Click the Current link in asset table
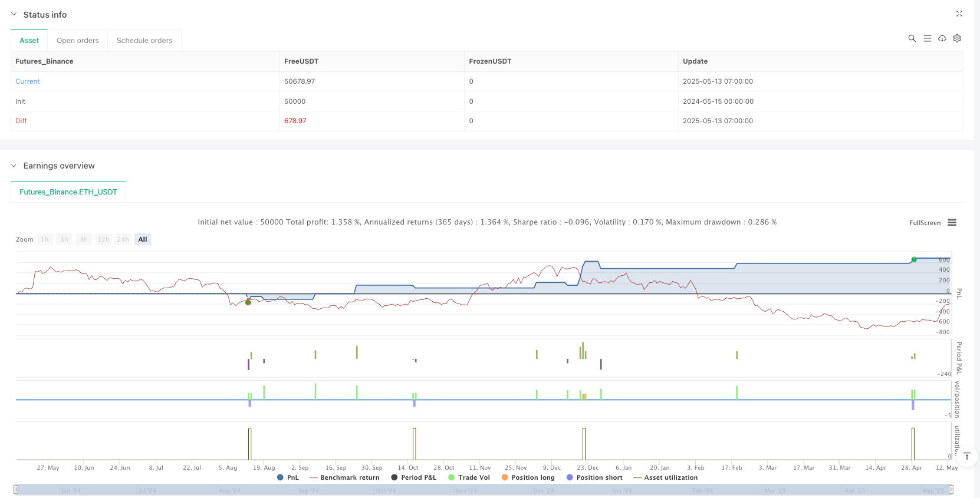This screenshot has width=980, height=498. tap(28, 81)
